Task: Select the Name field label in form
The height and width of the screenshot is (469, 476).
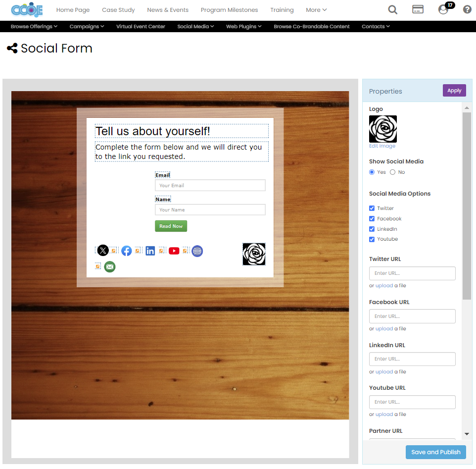Action: [163, 200]
